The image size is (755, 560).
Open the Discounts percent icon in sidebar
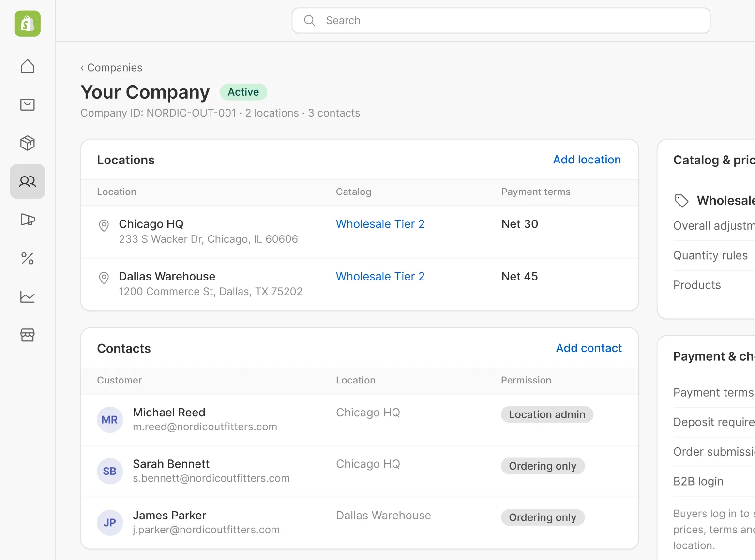pyautogui.click(x=28, y=258)
